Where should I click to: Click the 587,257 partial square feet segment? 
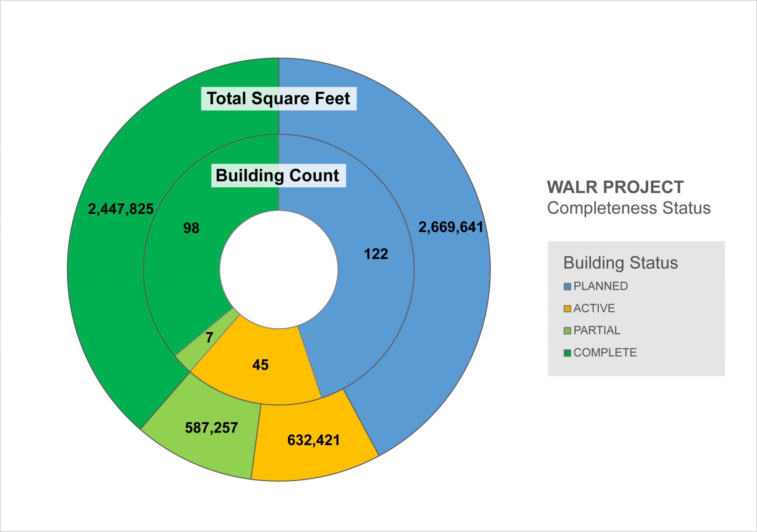click(x=211, y=428)
